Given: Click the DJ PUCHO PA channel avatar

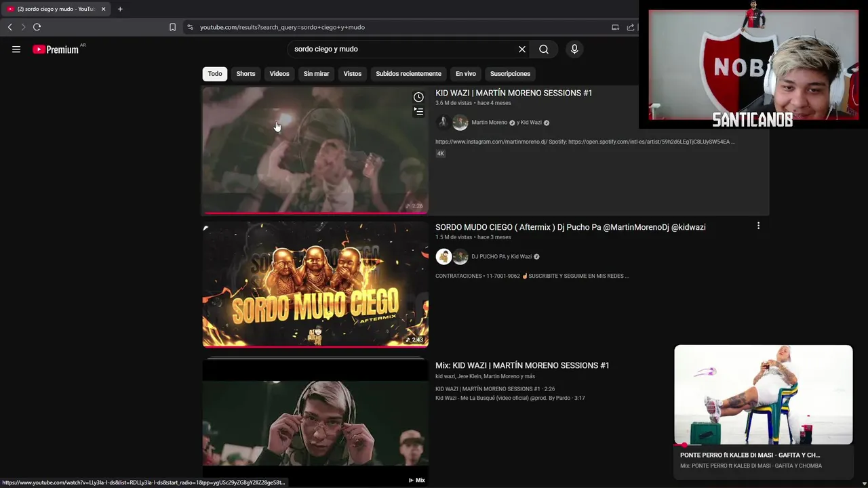Looking at the screenshot, I should pyautogui.click(x=443, y=257).
